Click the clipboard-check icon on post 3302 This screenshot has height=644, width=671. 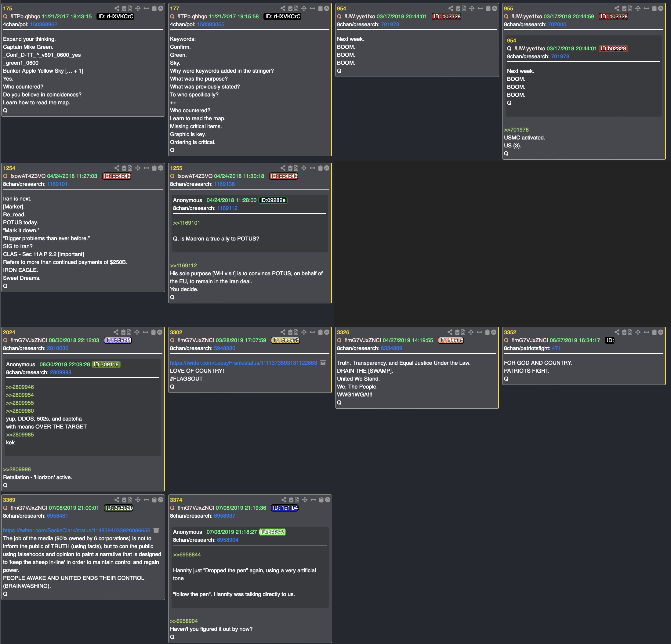click(x=291, y=332)
